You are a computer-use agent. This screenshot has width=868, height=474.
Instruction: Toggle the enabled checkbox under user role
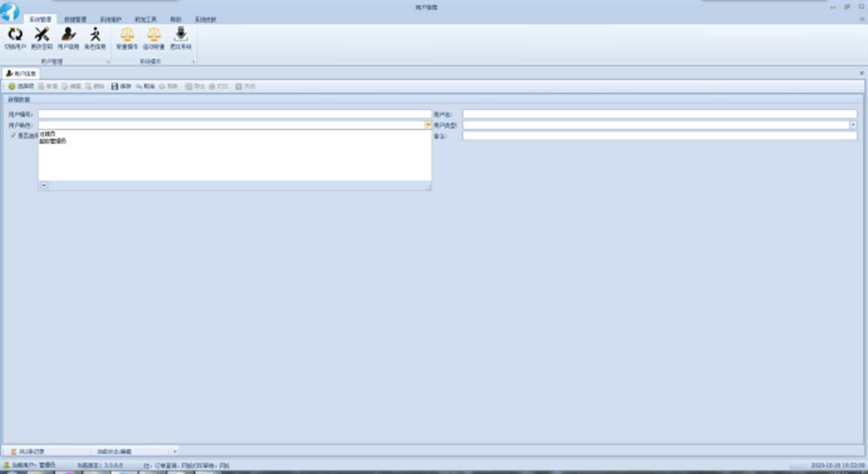pos(14,136)
